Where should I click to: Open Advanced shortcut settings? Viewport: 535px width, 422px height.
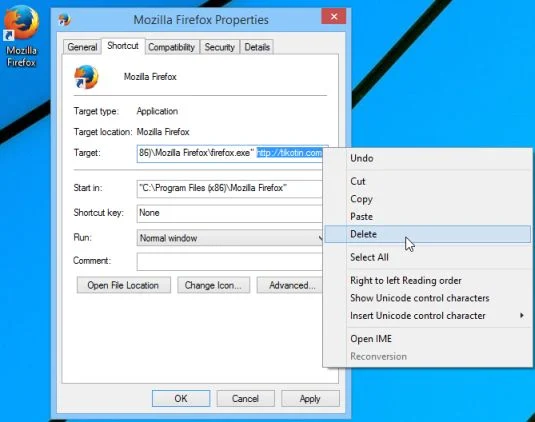click(289, 285)
